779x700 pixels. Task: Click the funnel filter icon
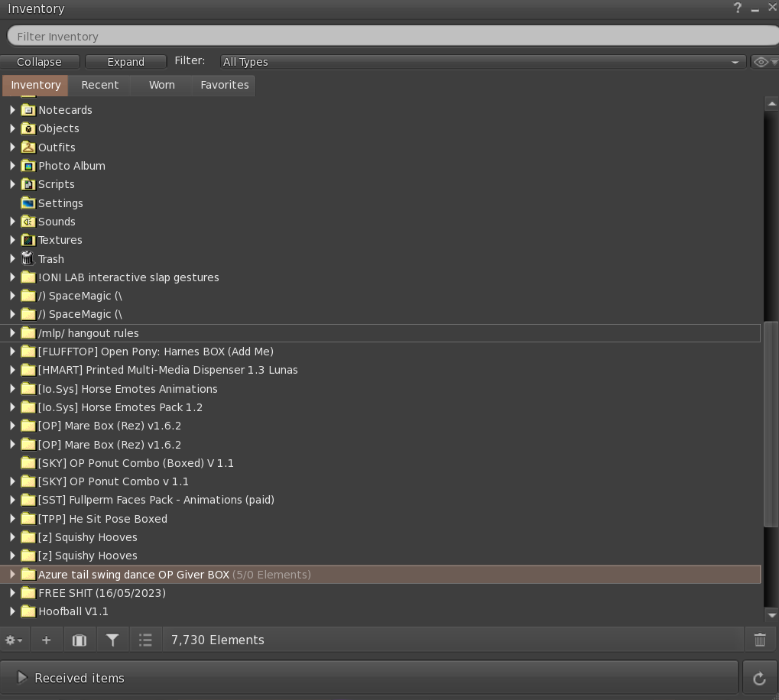point(112,640)
